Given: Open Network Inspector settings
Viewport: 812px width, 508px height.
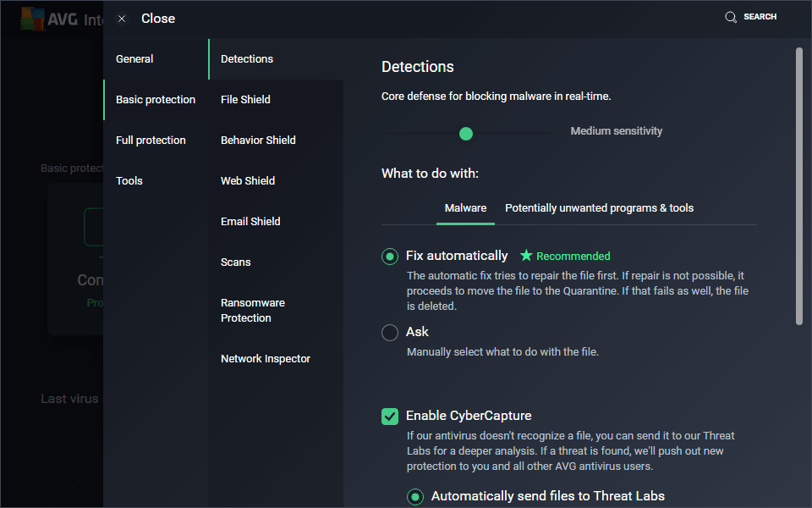Looking at the screenshot, I should coord(266,359).
